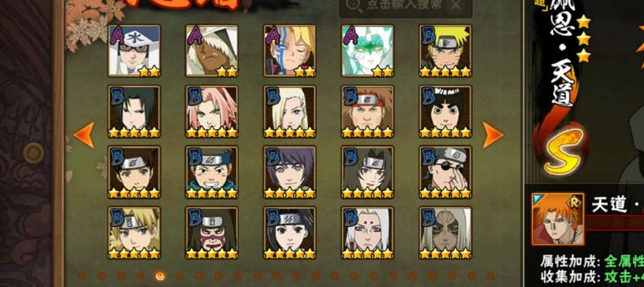Choose the pink-haired Sakura portrait
Viewport: 644px width, 287px height.
click(212, 111)
